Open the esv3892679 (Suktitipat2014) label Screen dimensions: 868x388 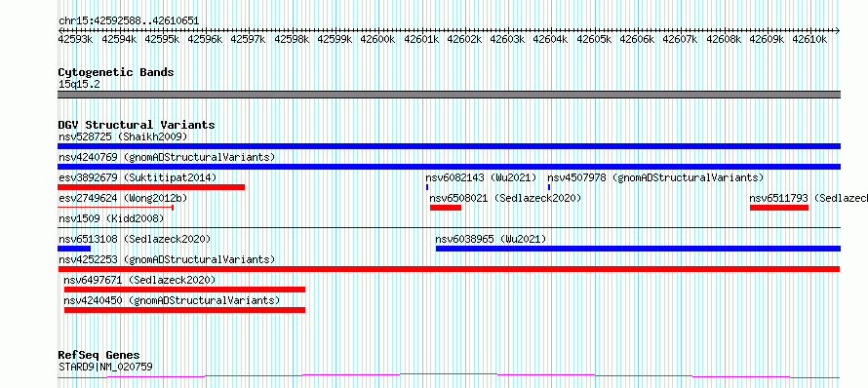point(138,177)
